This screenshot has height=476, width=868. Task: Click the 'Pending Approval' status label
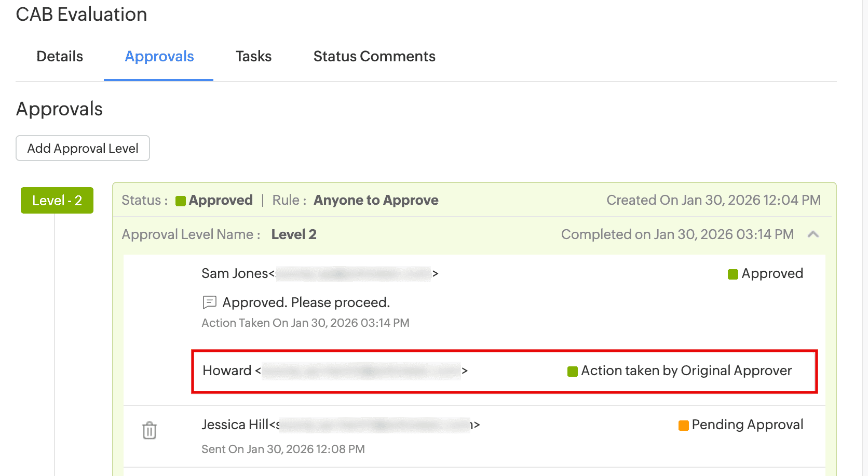tap(747, 425)
